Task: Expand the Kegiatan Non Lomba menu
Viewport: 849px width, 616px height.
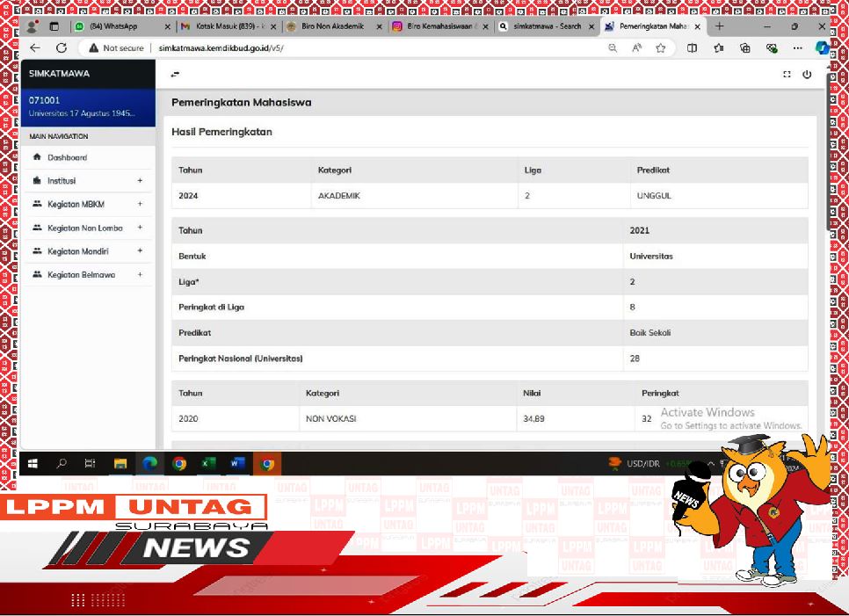Action: click(x=88, y=228)
